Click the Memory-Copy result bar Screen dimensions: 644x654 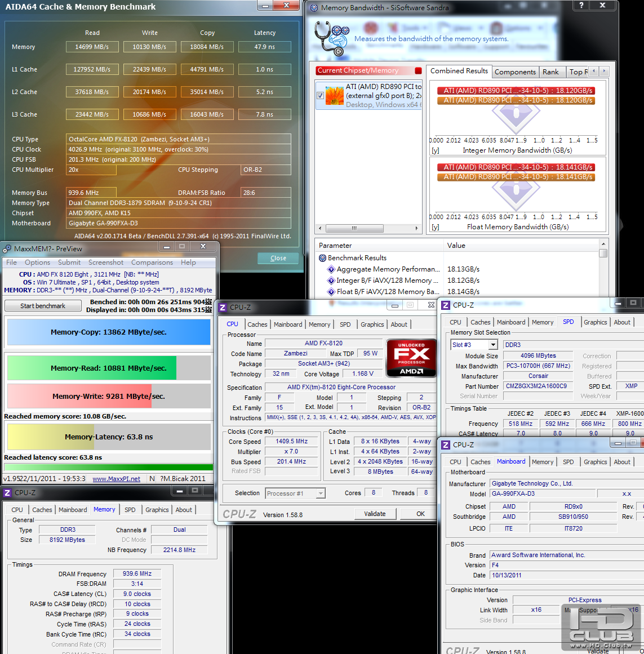tap(109, 332)
